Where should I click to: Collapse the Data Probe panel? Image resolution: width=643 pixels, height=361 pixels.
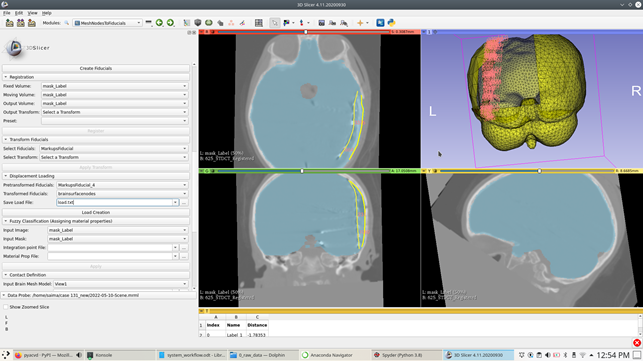pyautogui.click(x=4, y=295)
